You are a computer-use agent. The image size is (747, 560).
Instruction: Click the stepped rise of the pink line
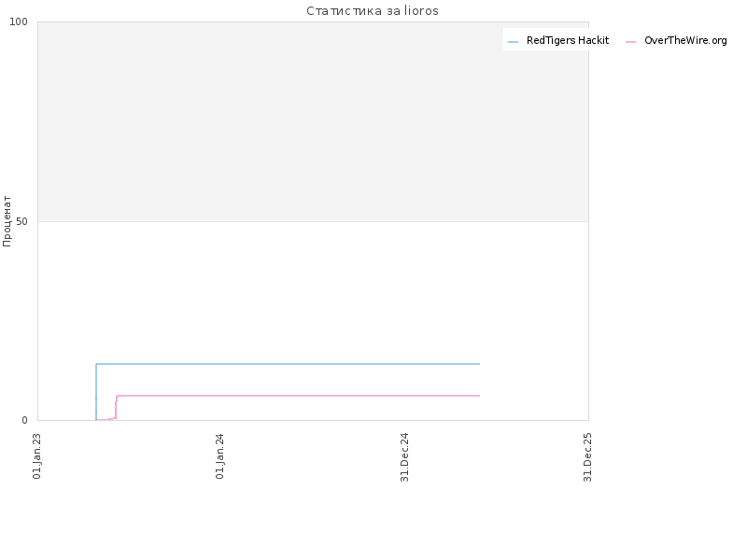click(116, 407)
